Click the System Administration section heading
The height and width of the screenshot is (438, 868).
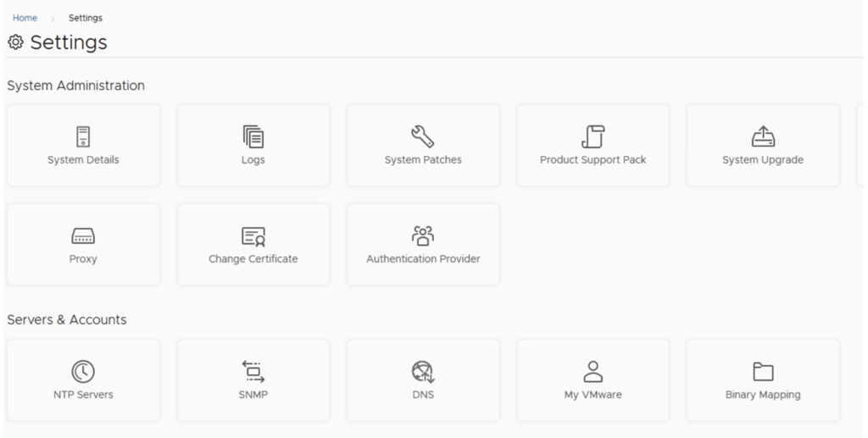[x=75, y=86]
